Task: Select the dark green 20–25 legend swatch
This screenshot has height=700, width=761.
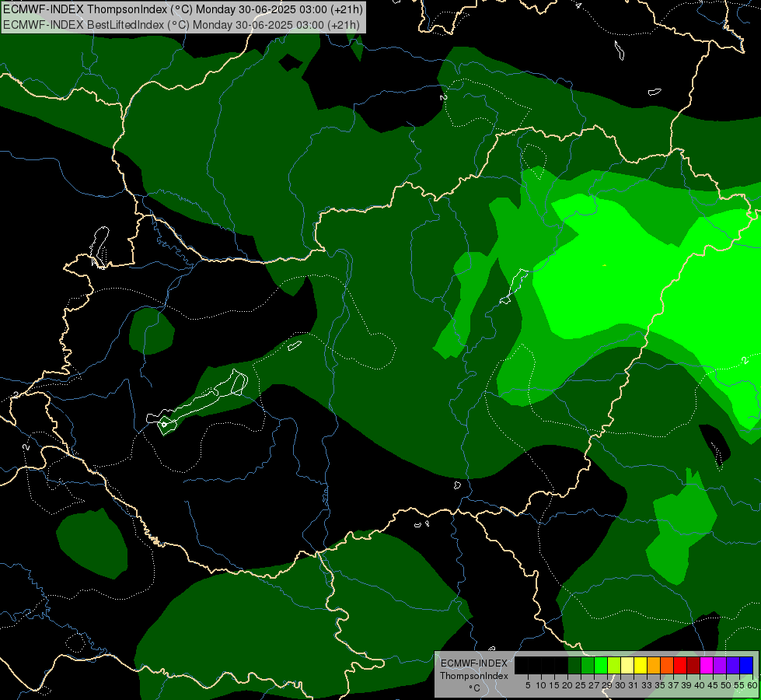Action: (574, 666)
